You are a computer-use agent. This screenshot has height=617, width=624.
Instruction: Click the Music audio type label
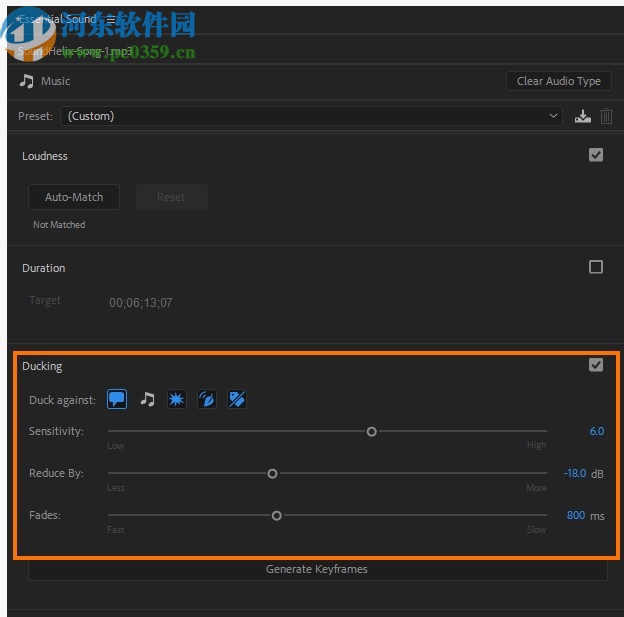(56, 81)
